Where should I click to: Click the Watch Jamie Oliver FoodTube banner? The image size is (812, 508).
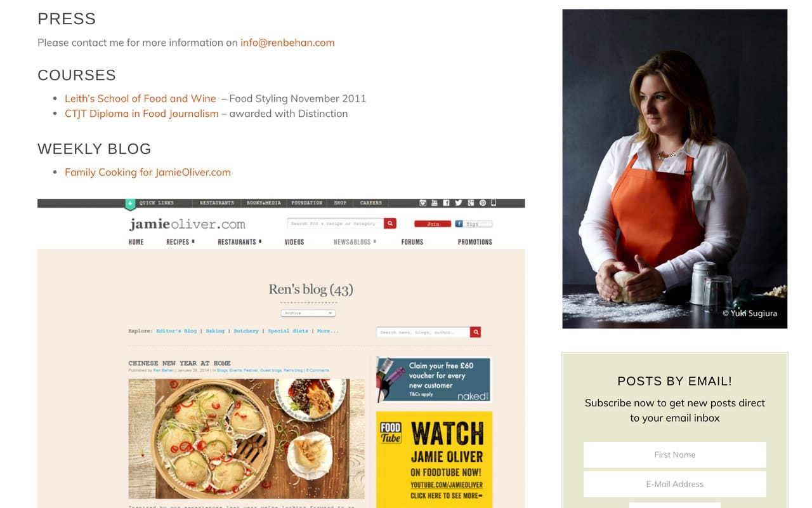click(434, 460)
